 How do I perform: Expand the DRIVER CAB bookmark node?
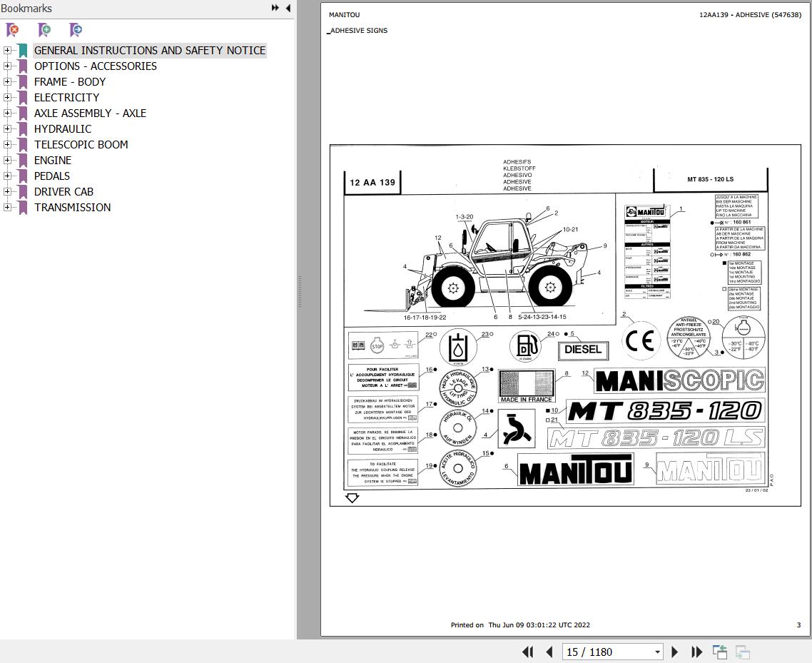point(7,192)
